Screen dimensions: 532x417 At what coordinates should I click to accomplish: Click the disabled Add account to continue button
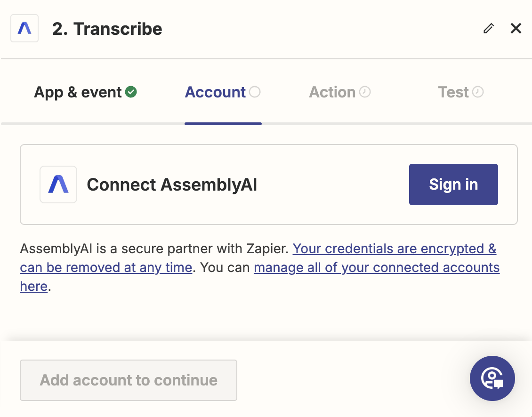[128, 380]
